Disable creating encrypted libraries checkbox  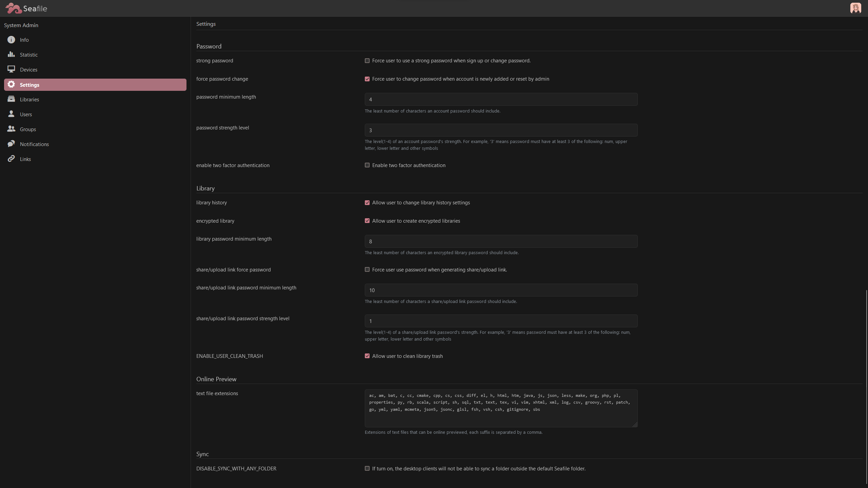(x=367, y=221)
